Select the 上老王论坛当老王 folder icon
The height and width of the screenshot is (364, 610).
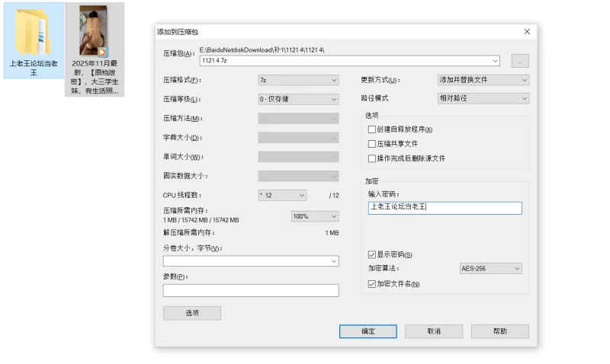(33, 32)
